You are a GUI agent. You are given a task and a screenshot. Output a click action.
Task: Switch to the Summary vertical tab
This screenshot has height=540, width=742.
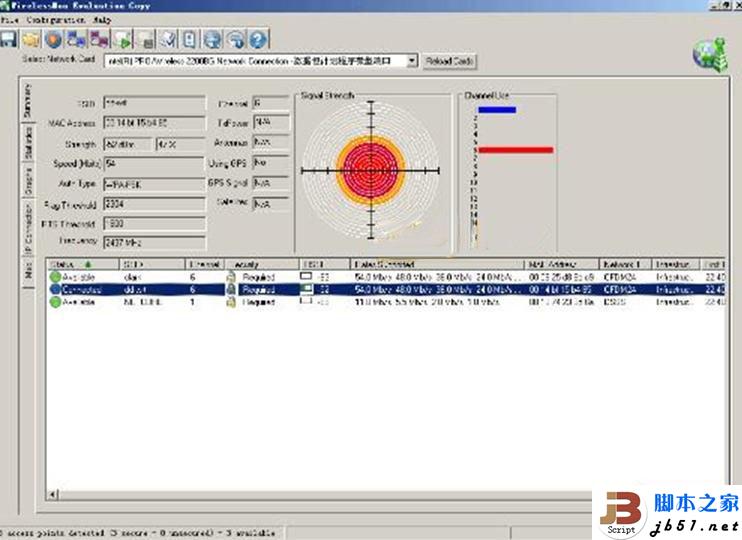28,100
